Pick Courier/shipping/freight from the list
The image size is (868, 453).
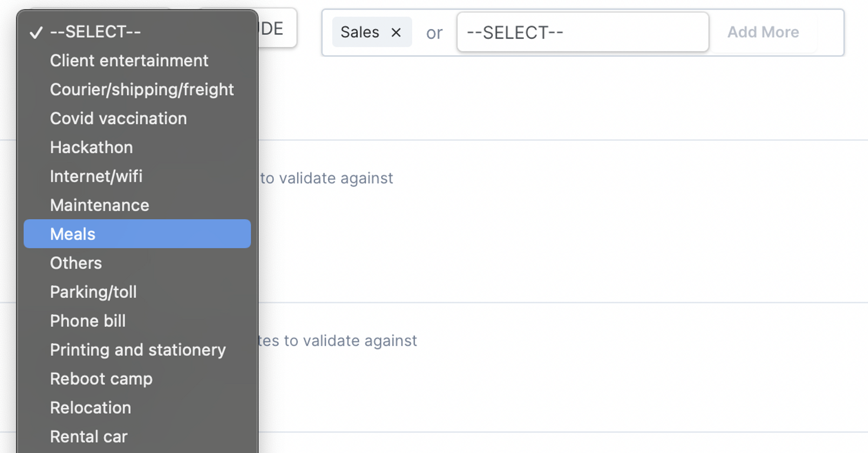[137, 89]
